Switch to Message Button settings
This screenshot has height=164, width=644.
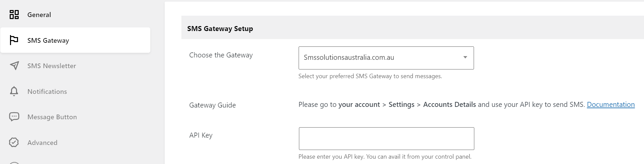click(x=52, y=117)
